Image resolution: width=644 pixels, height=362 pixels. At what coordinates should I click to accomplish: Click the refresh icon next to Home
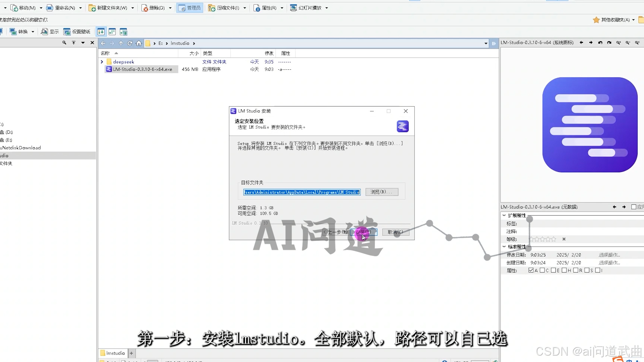click(130, 43)
